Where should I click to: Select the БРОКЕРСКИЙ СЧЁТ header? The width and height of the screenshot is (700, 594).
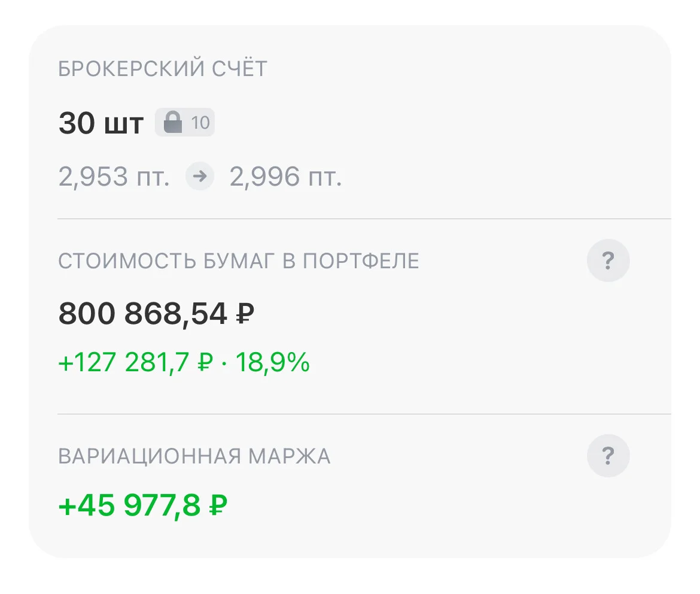pyautogui.click(x=163, y=69)
